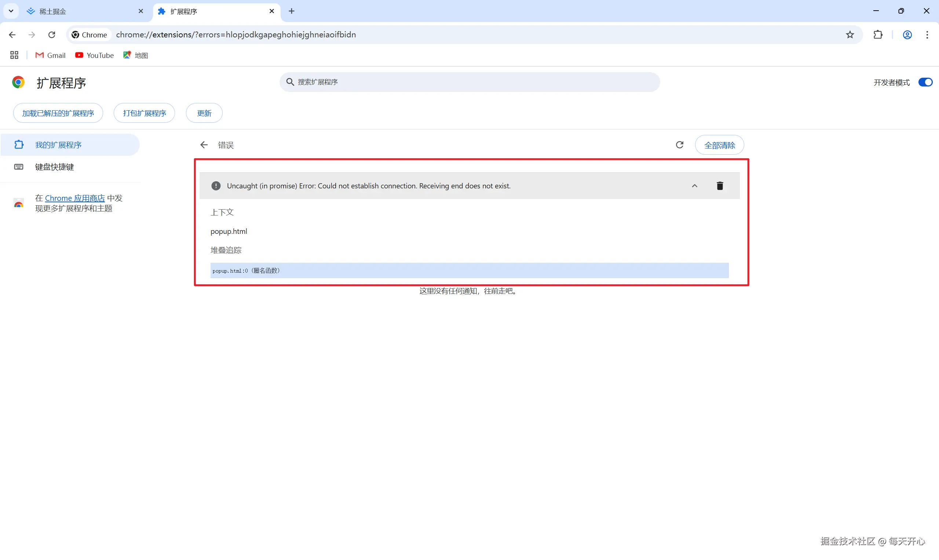Open the Chrome three-dot menu

927,35
